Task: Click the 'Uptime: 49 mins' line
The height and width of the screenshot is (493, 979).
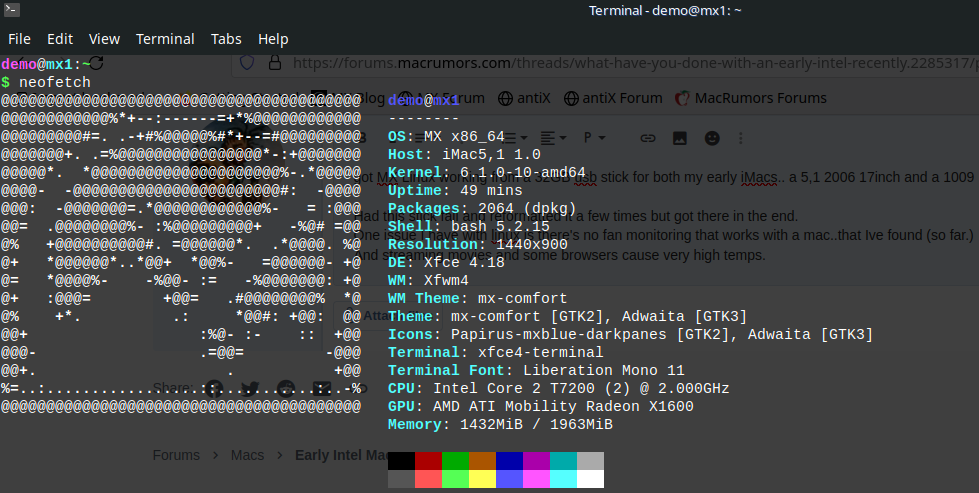Action: (455, 191)
